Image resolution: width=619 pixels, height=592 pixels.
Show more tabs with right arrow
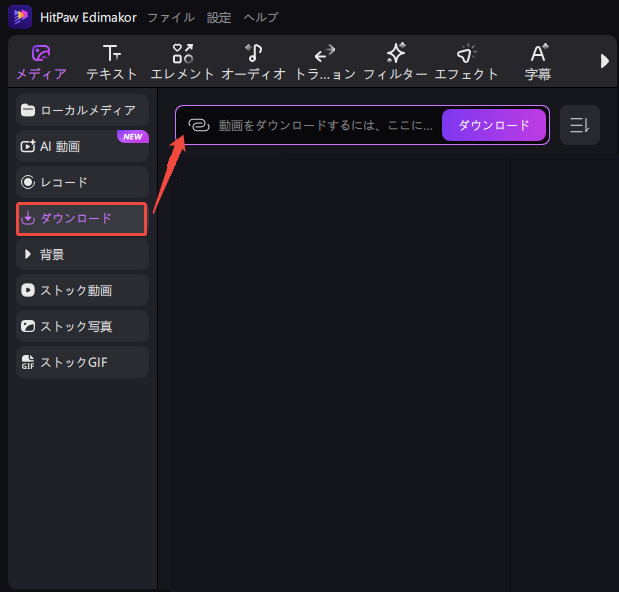pos(604,61)
